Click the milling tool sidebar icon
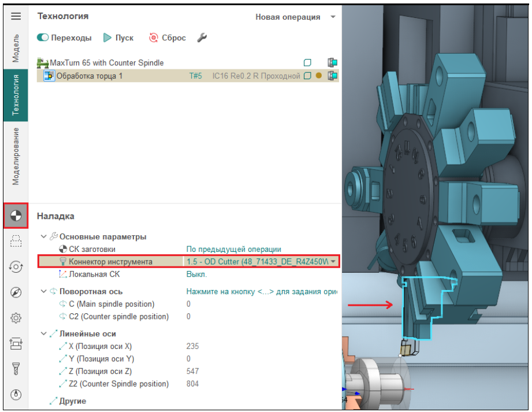 [x=16, y=369]
